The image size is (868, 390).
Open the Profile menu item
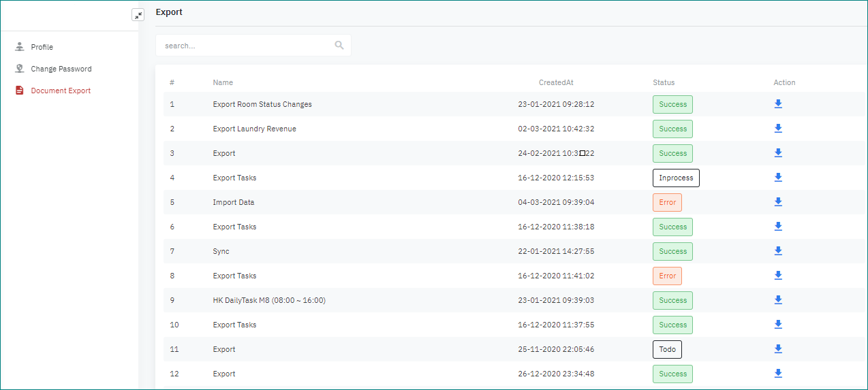[x=42, y=47]
